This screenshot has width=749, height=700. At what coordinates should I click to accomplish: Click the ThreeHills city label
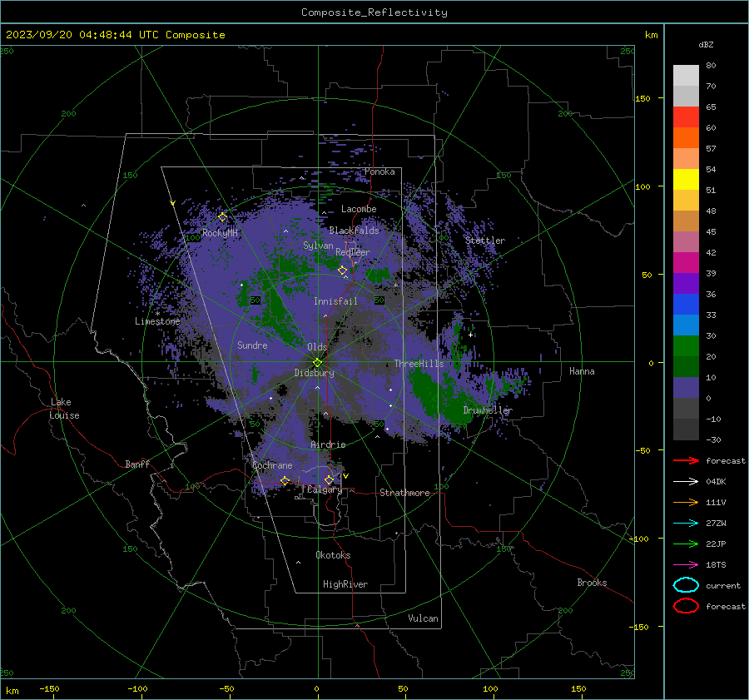tap(419, 364)
